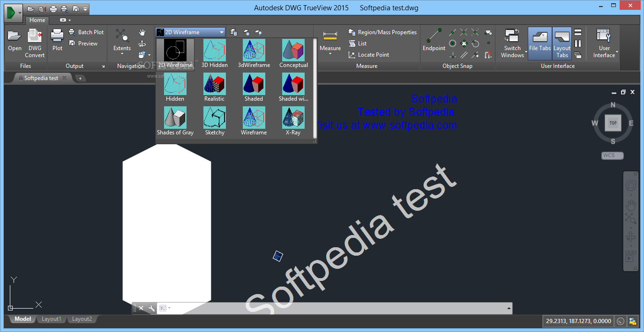Click Locate Point in Measure panel
Viewport: 644px width, 332px height.
tap(369, 55)
